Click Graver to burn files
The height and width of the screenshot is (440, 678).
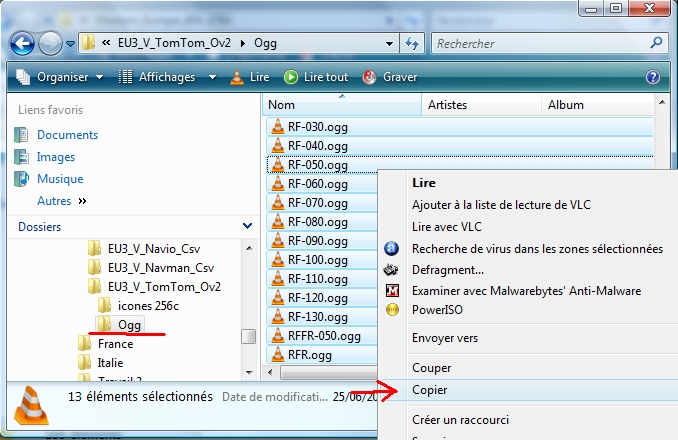point(390,77)
